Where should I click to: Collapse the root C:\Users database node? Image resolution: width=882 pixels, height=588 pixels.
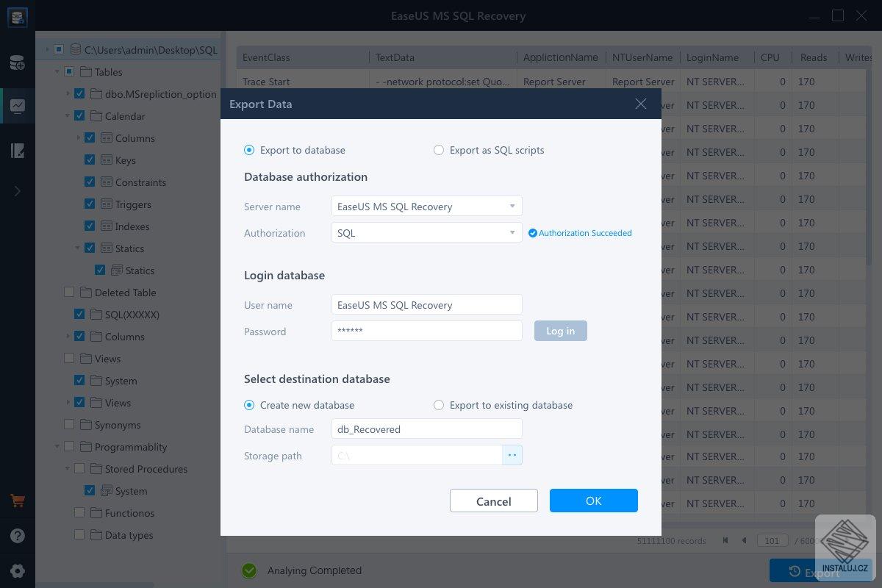point(47,50)
